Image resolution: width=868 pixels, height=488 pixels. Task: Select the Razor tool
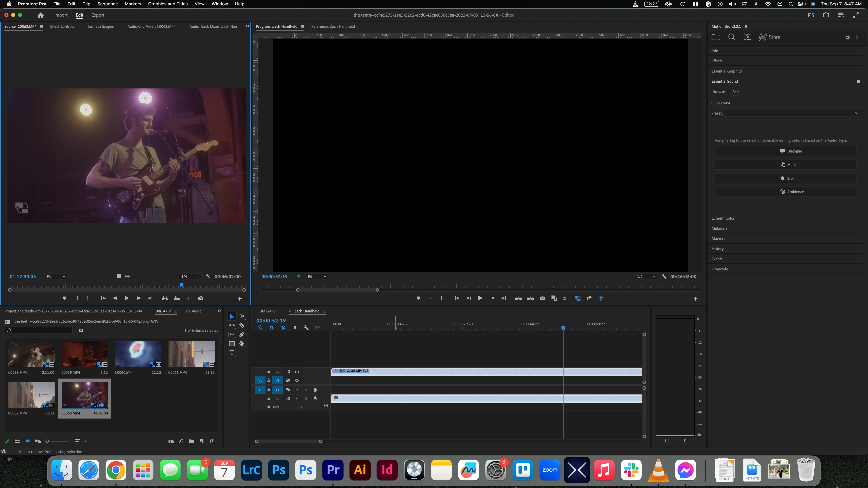click(242, 325)
